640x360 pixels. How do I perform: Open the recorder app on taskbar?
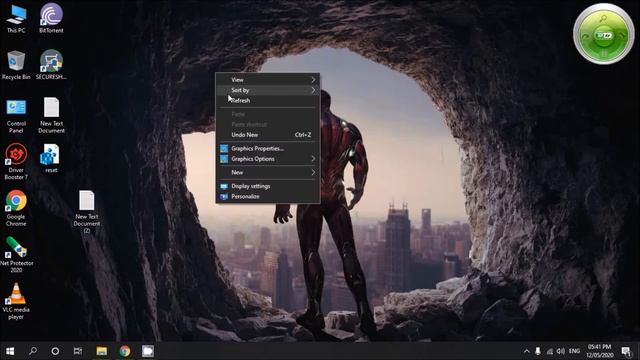[x=148, y=351]
